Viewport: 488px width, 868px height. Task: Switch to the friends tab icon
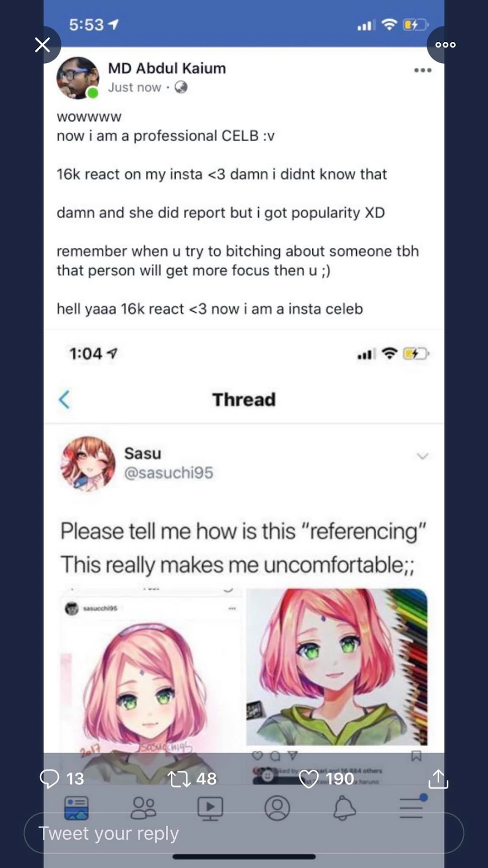(143, 808)
